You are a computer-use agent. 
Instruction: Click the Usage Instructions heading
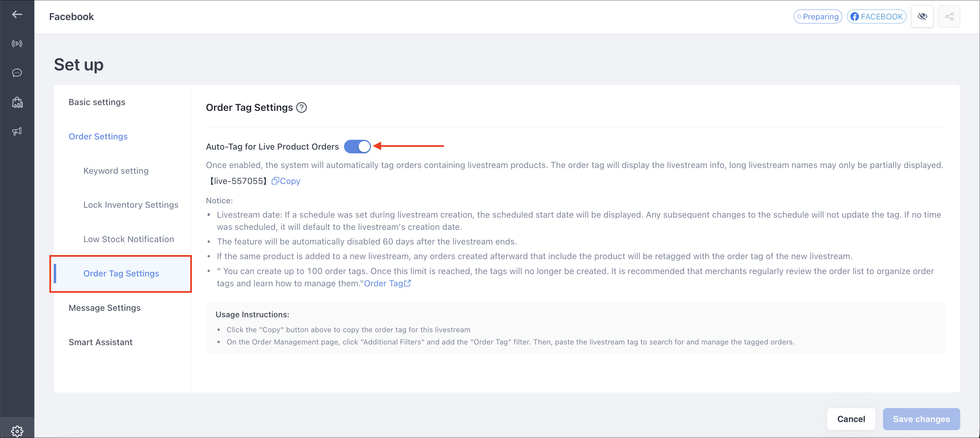[x=252, y=315]
